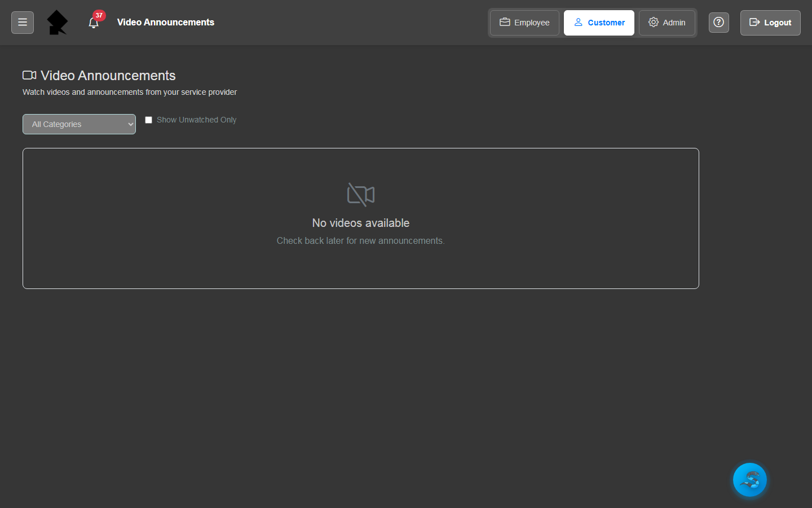Click the briefcase icon on Employee
This screenshot has width=812, height=508.
pyautogui.click(x=505, y=23)
